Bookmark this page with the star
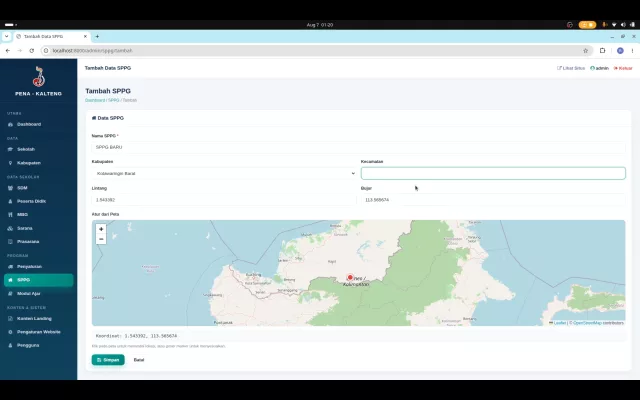 585,51
